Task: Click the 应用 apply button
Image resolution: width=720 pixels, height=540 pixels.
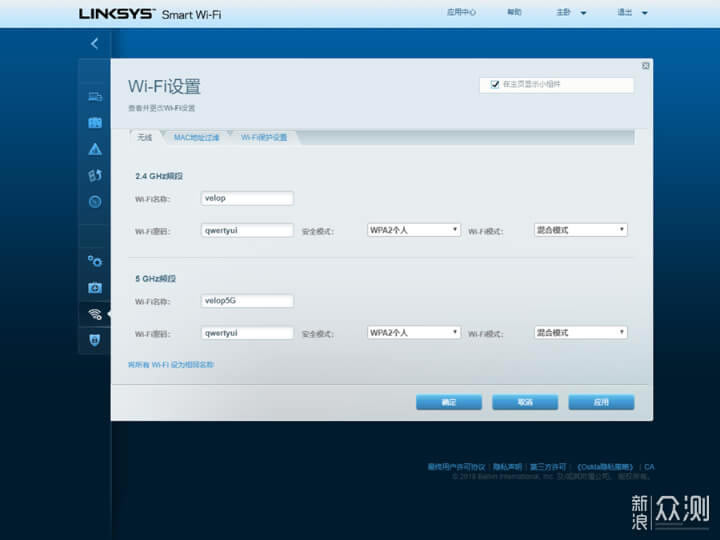Action: 601,402
